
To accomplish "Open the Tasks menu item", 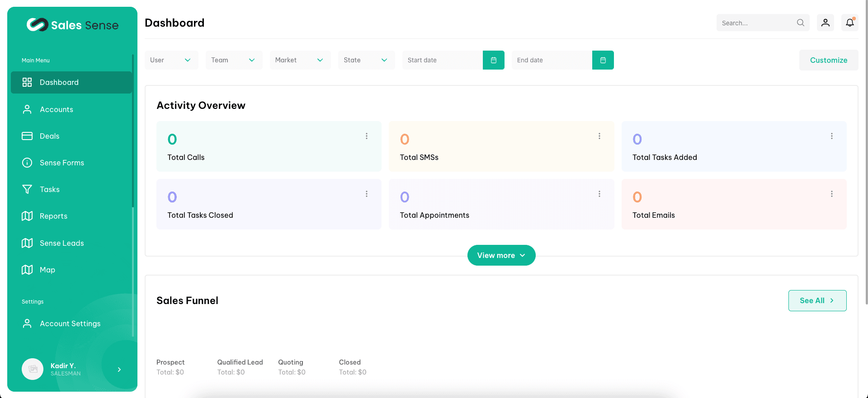I will tap(71, 189).
